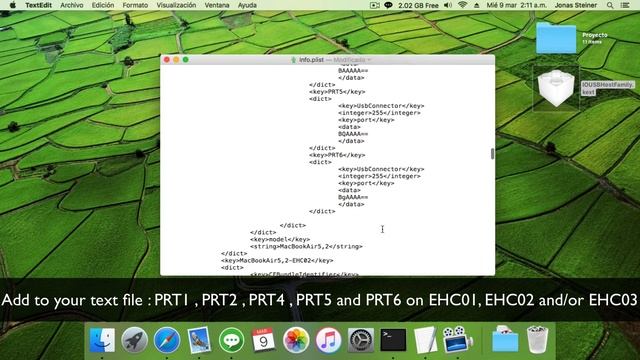Place cursor on <key>PRT5</key> line
Image resolution: width=640 pixels, height=360 pixels.
pyautogui.click(x=337, y=92)
